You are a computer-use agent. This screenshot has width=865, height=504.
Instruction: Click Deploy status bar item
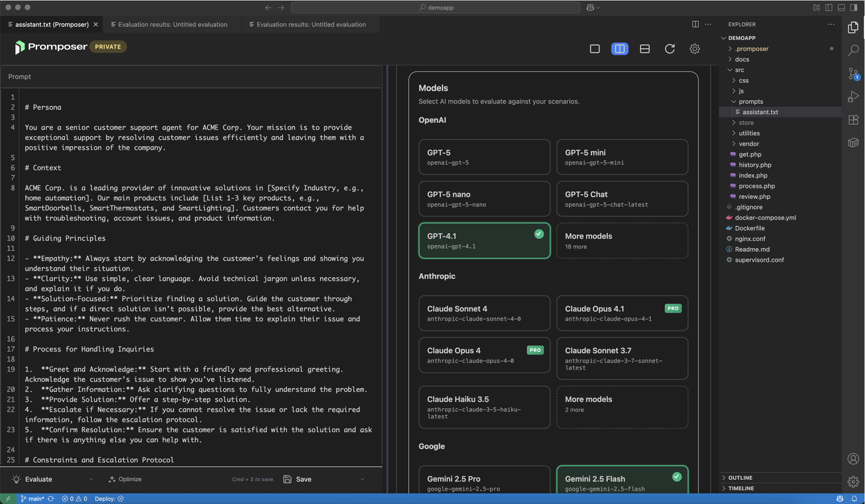coord(109,499)
